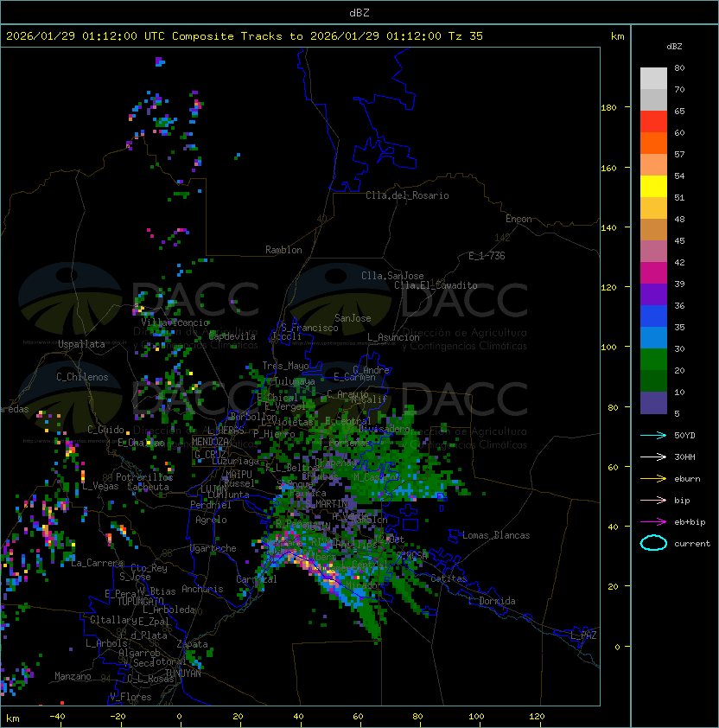Click the '54' value on the dBZ scale
Viewport: 719px width, 728px height.
point(679,176)
